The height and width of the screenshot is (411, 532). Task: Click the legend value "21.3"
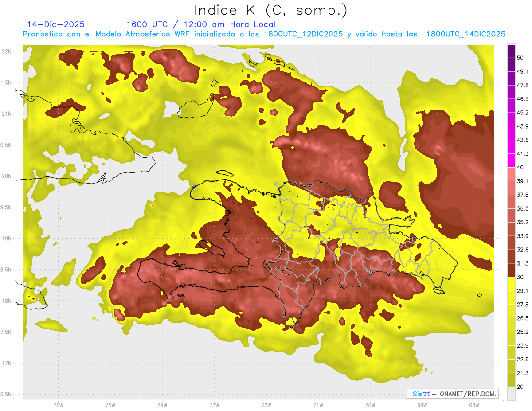(522, 373)
